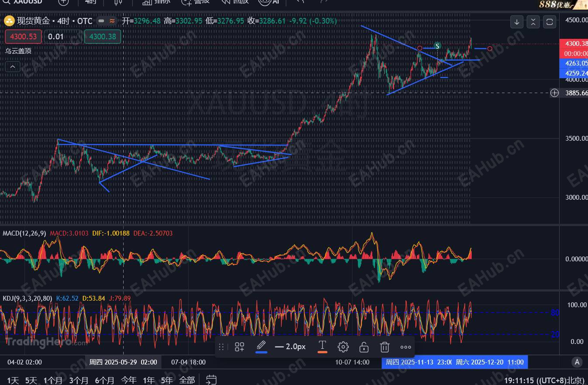Select the 全部 time range
This screenshot has width=588, height=385.
point(187,380)
